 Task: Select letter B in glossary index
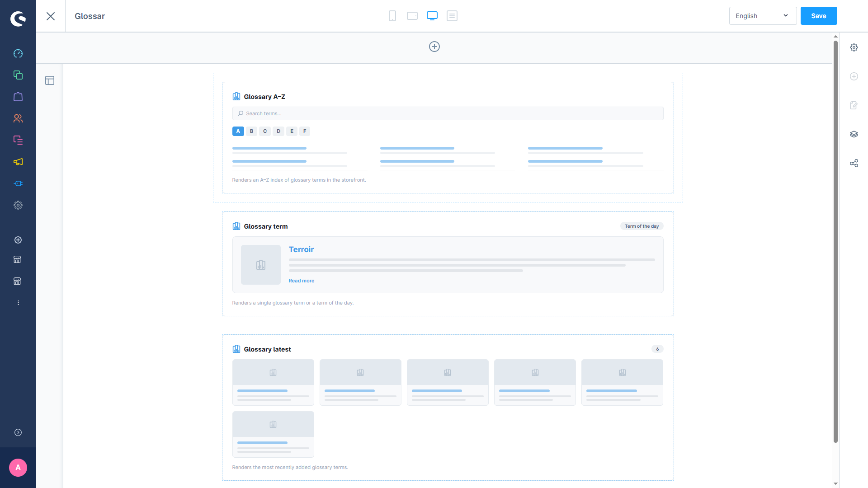[x=252, y=131]
